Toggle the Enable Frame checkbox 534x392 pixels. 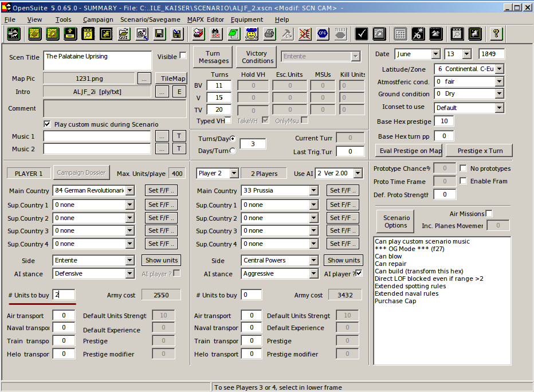pyautogui.click(x=463, y=181)
